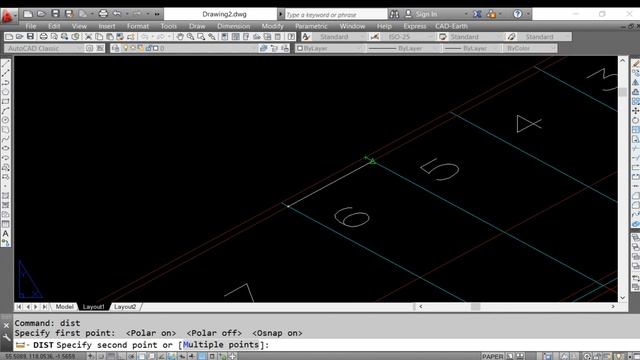Toggle layer on/off lightbulb icon
The width and height of the screenshot is (640, 360).
click(125, 48)
